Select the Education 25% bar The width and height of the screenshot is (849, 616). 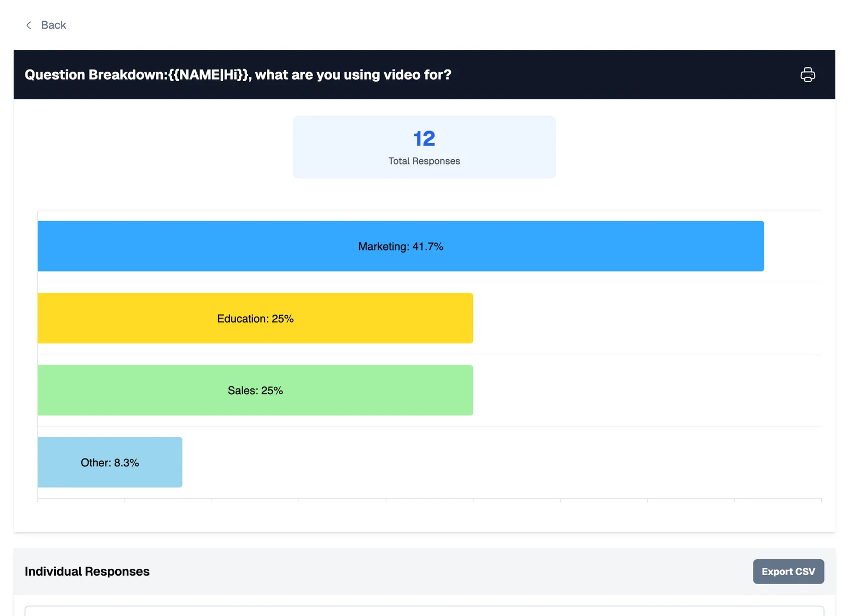point(255,318)
